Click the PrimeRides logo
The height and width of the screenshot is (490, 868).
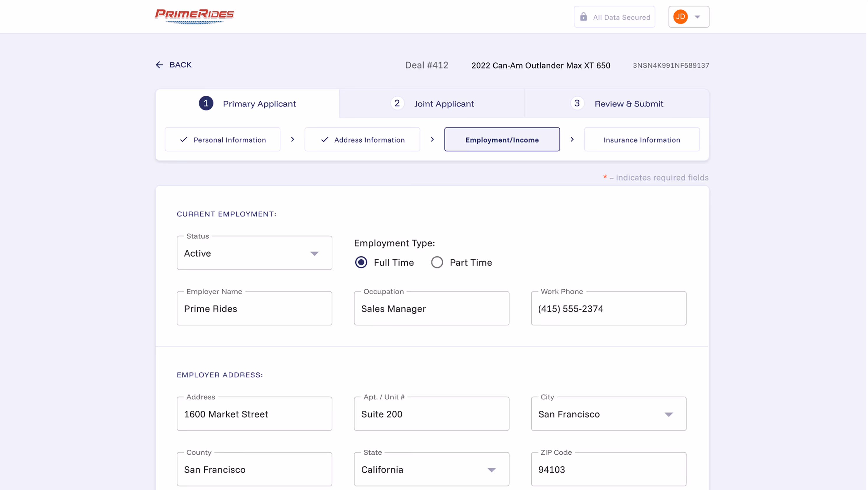pyautogui.click(x=195, y=16)
